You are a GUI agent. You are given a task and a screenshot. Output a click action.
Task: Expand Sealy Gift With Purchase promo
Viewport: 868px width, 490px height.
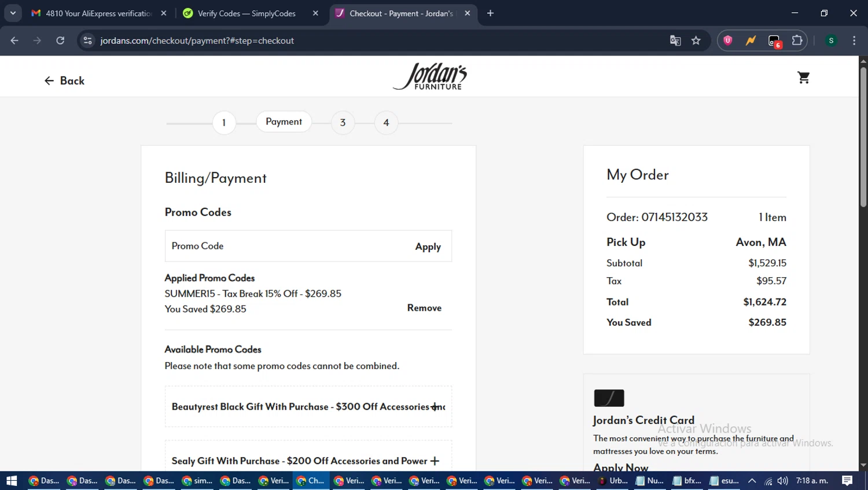[x=435, y=461]
